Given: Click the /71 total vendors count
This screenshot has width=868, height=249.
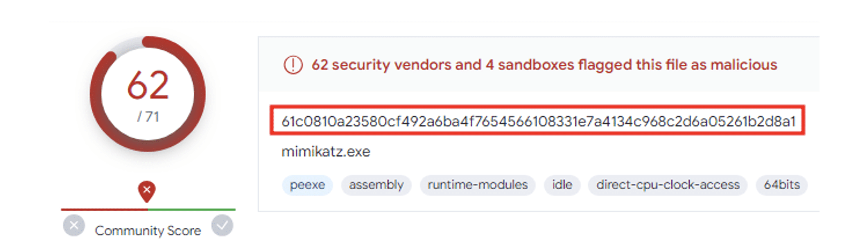Looking at the screenshot, I should click(148, 117).
